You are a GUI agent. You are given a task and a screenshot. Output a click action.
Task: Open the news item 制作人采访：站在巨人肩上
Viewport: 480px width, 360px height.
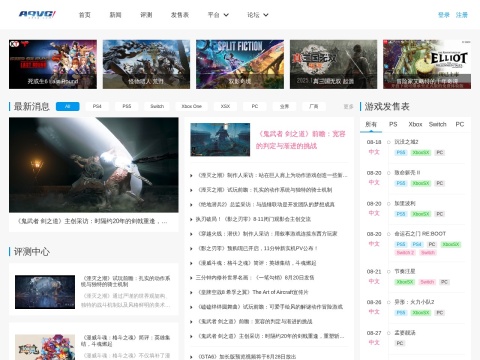[272, 175]
